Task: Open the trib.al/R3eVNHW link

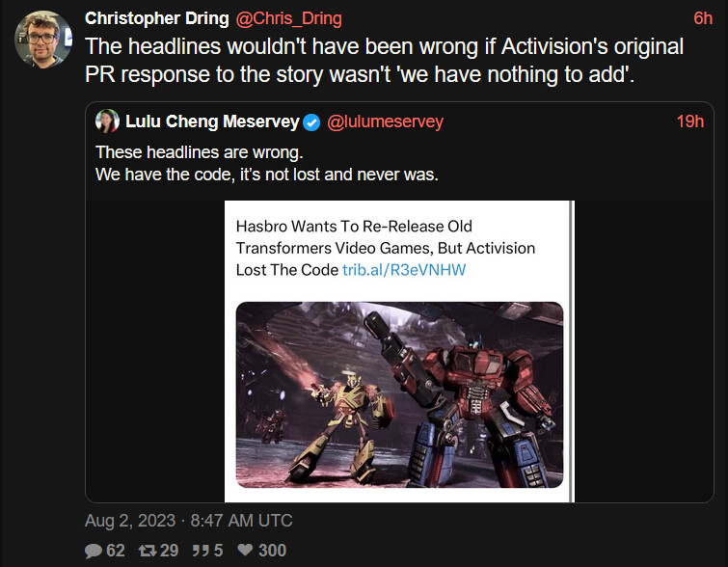Action: [404, 270]
